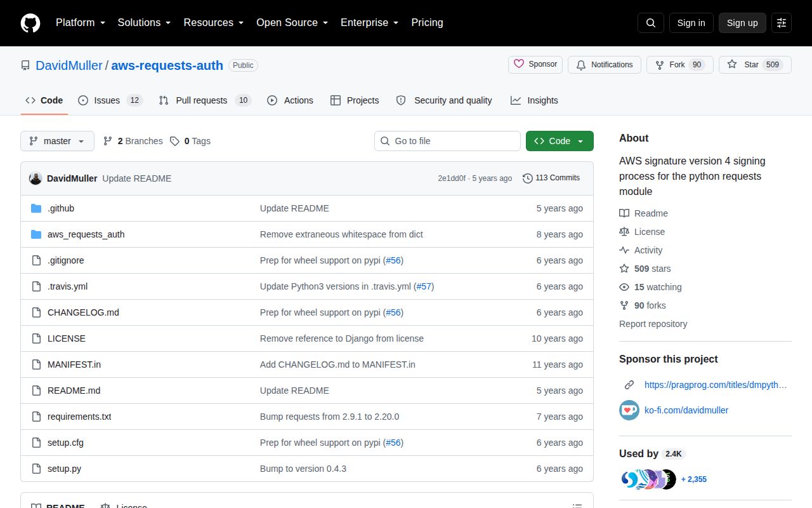This screenshot has height=508, width=812.
Task: Click the branch icon beside 2 Branches
Action: click(108, 141)
